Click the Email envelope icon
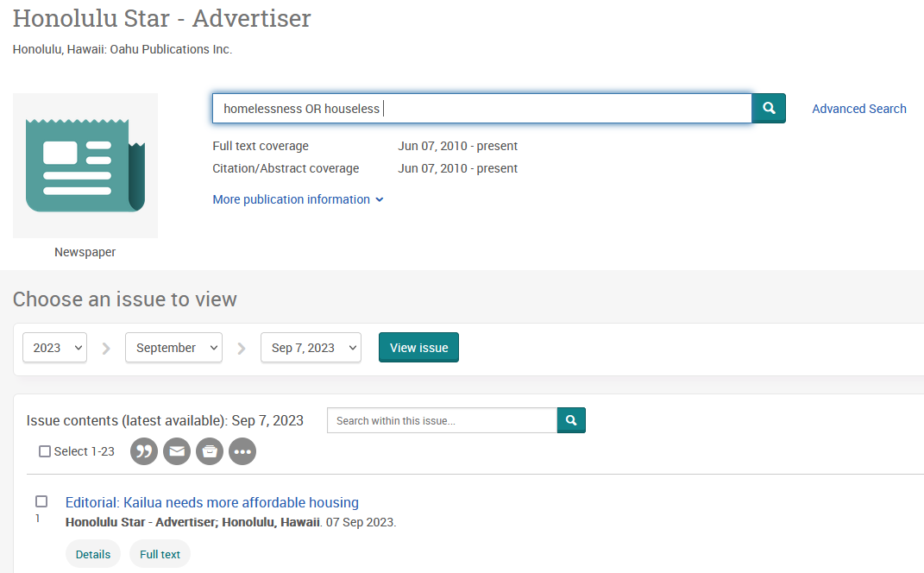924x573 pixels. [x=177, y=451]
